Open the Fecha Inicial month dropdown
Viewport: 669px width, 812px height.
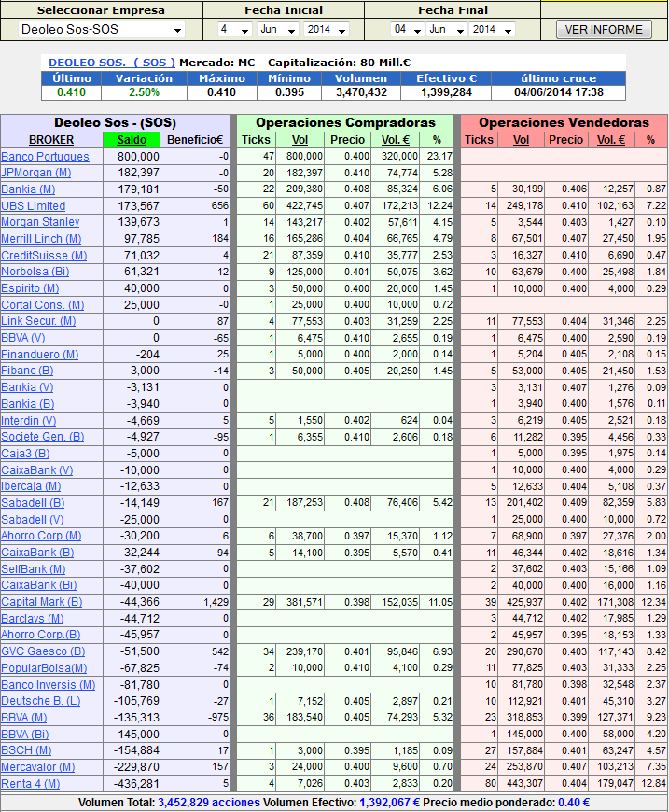(x=278, y=30)
